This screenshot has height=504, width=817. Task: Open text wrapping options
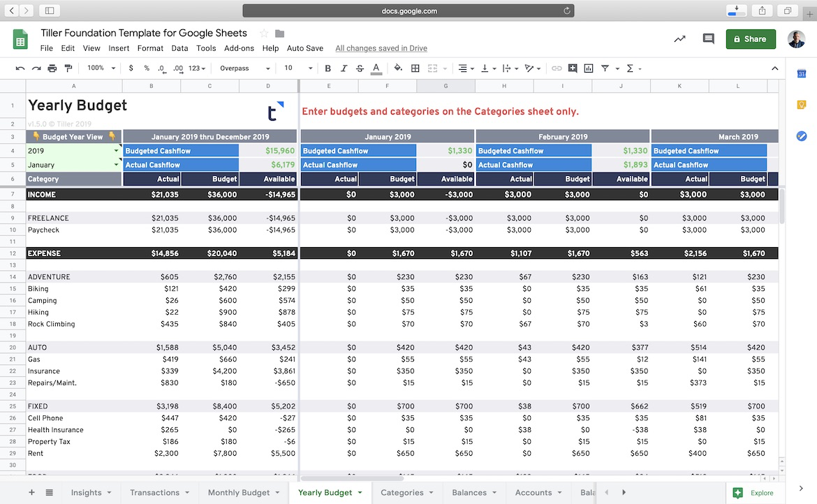pos(510,68)
